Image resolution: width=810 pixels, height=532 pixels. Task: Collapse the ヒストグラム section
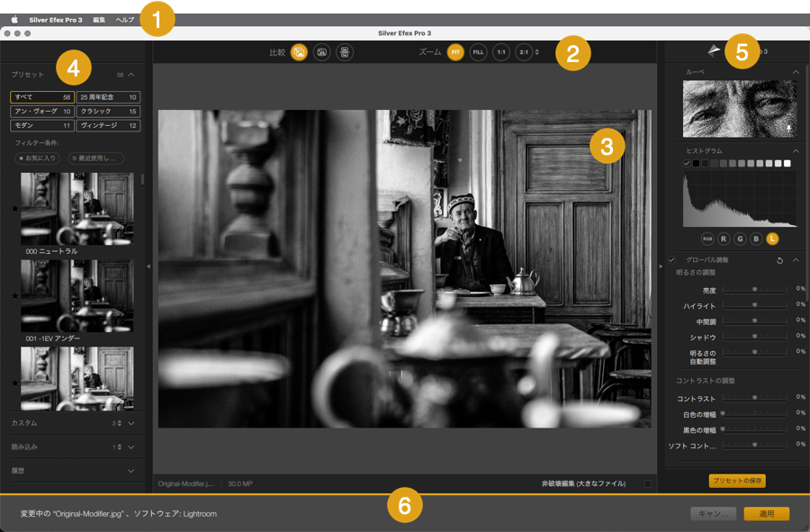[796, 151]
